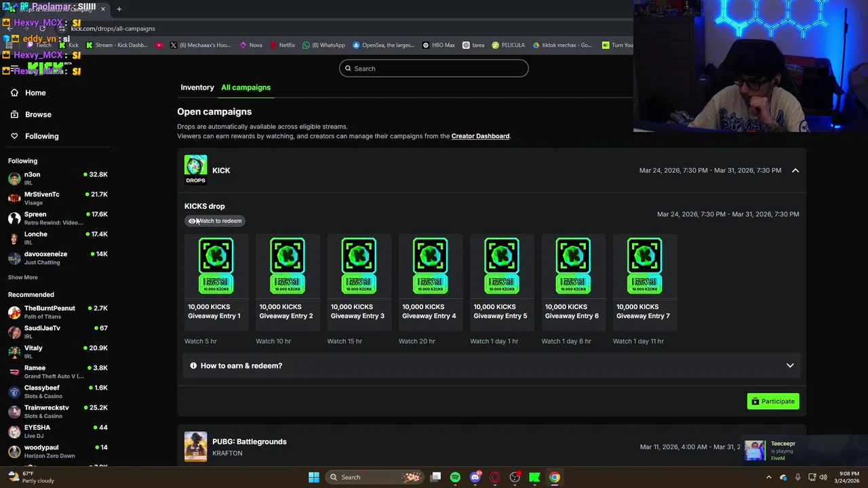Open the Creator Dashboard link

(x=480, y=136)
